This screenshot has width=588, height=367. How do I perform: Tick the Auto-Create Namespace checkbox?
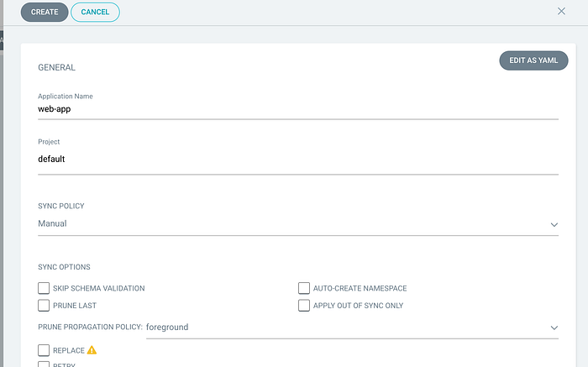click(304, 288)
